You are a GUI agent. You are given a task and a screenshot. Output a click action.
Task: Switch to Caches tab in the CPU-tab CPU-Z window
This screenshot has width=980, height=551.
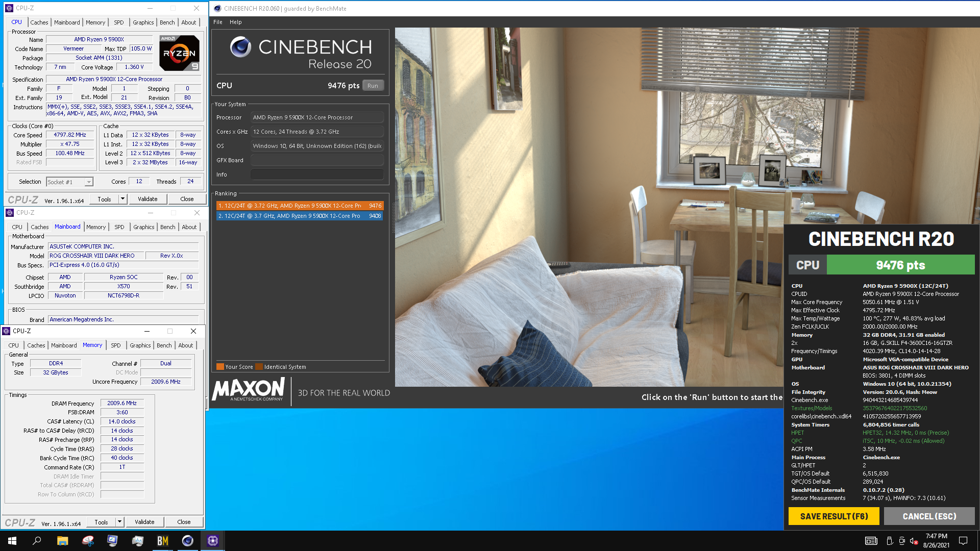[x=39, y=22]
